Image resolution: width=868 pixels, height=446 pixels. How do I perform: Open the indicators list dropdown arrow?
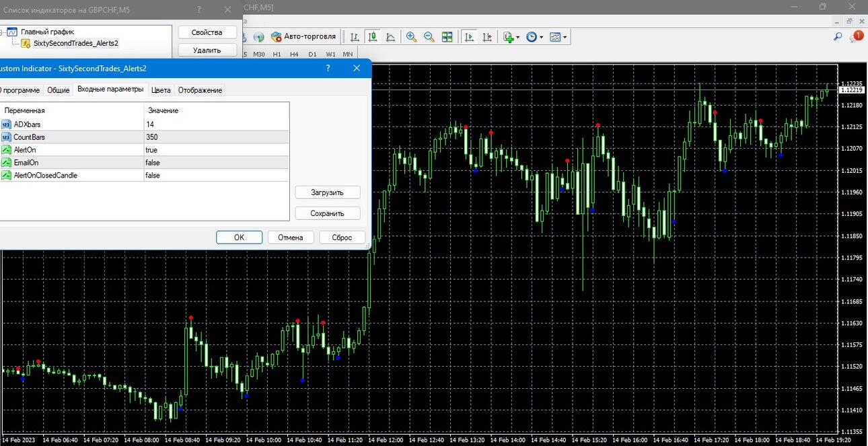(518, 37)
